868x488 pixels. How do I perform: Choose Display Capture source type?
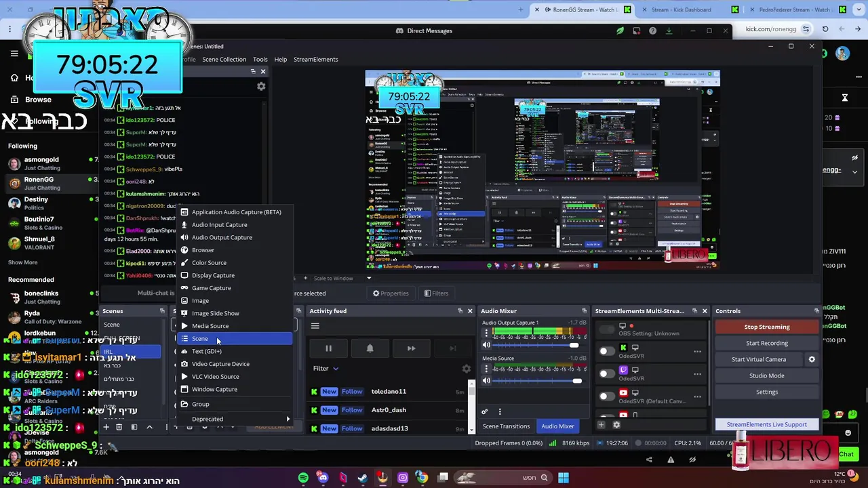[x=235, y=275]
